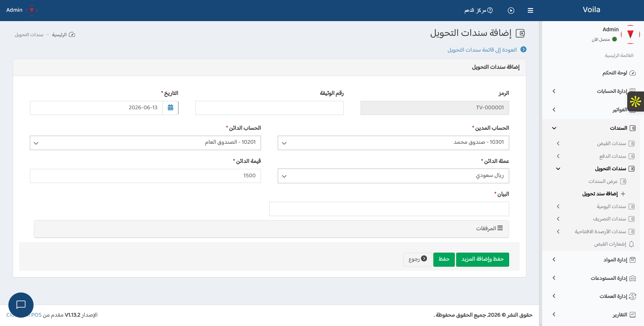Click the back arrow icon beside العودة إلى قائمة
The width and height of the screenshot is (644, 326).
pyautogui.click(x=523, y=50)
